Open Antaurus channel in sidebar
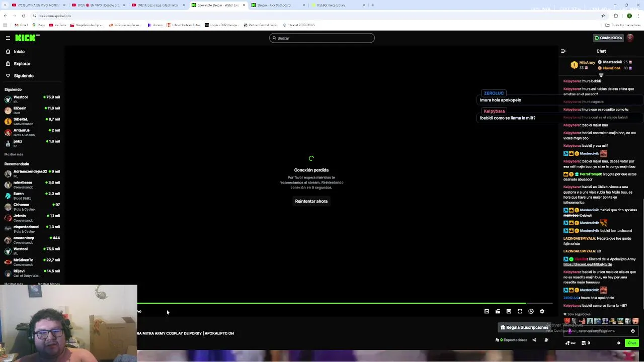 click(x=32, y=132)
